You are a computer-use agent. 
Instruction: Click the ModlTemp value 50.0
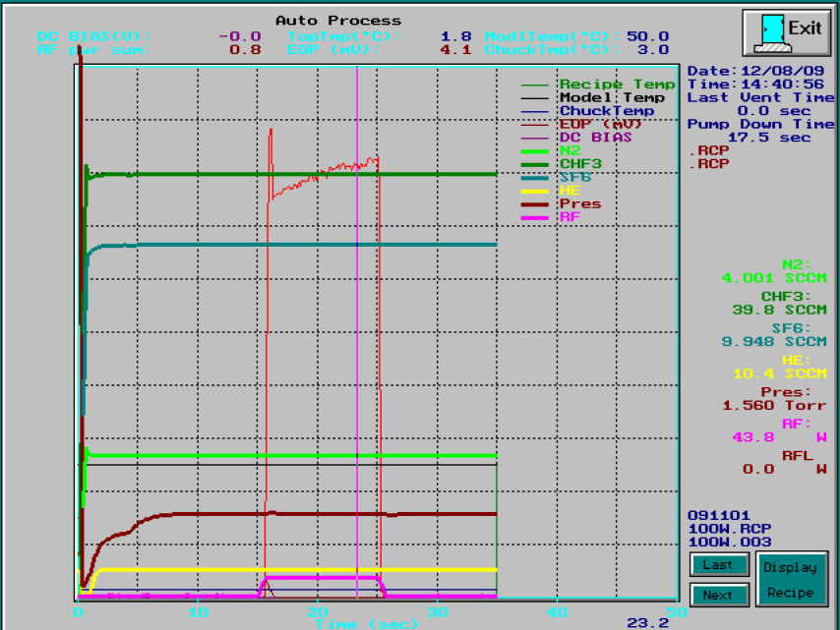point(647,36)
